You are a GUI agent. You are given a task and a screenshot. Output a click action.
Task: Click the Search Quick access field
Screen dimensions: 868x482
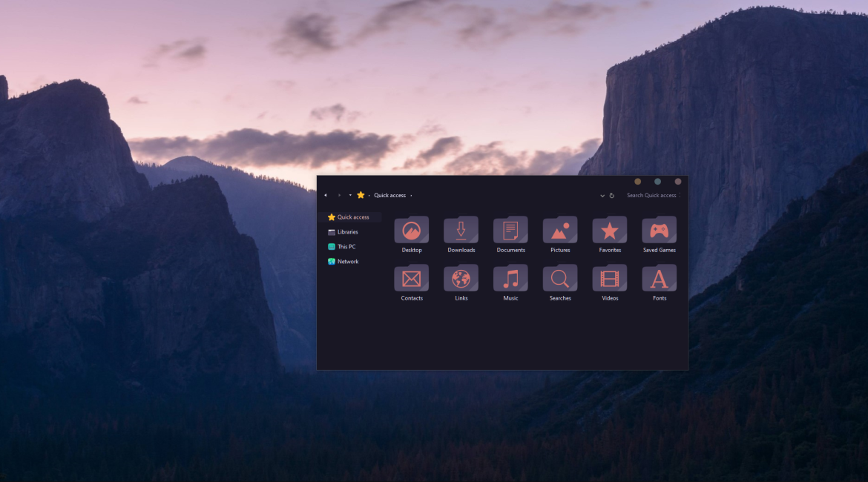(x=651, y=196)
